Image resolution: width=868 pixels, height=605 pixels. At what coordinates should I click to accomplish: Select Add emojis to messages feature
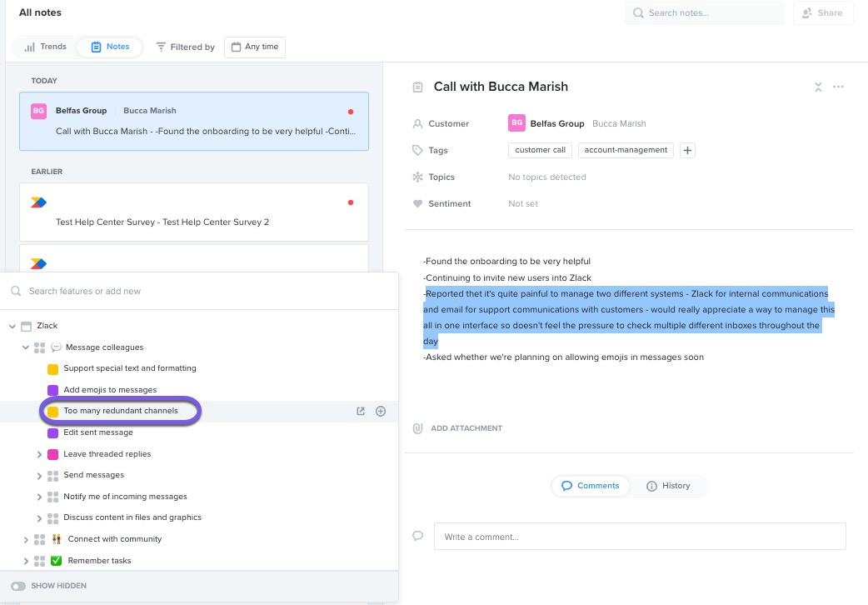(x=110, y=390)
